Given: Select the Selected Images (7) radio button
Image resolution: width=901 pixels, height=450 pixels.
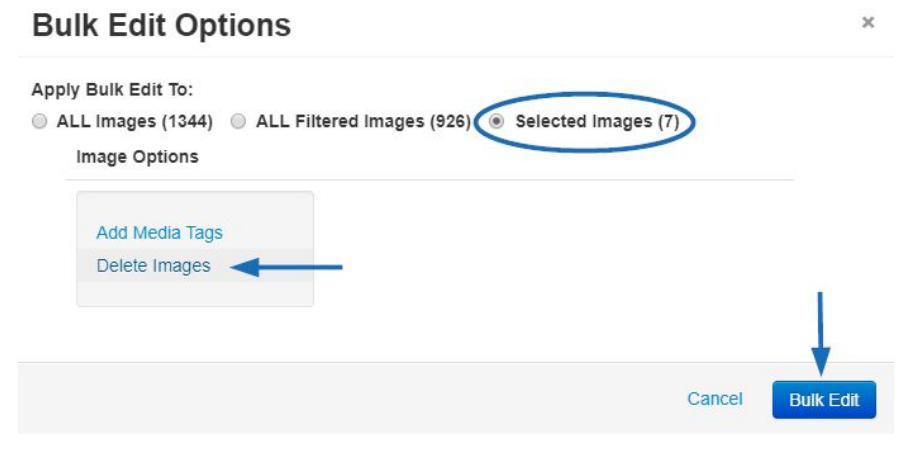Looking at the screenshot, I should [497, 122].
